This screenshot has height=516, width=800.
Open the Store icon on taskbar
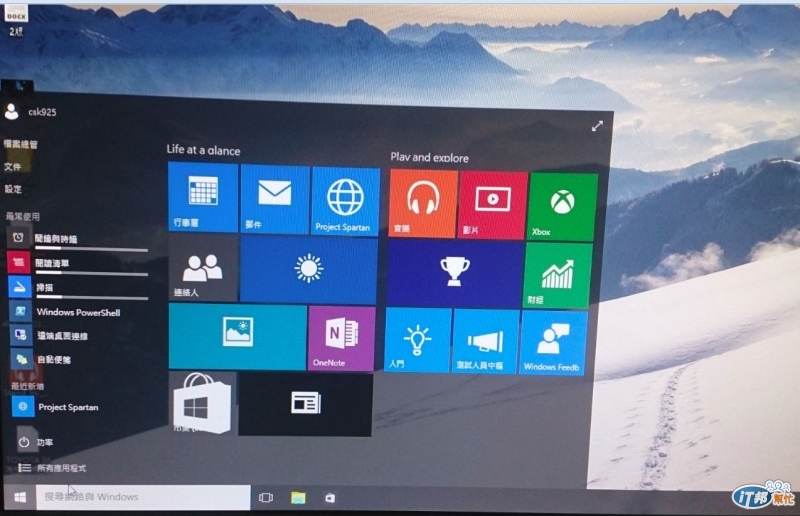[x=330, y=498]
